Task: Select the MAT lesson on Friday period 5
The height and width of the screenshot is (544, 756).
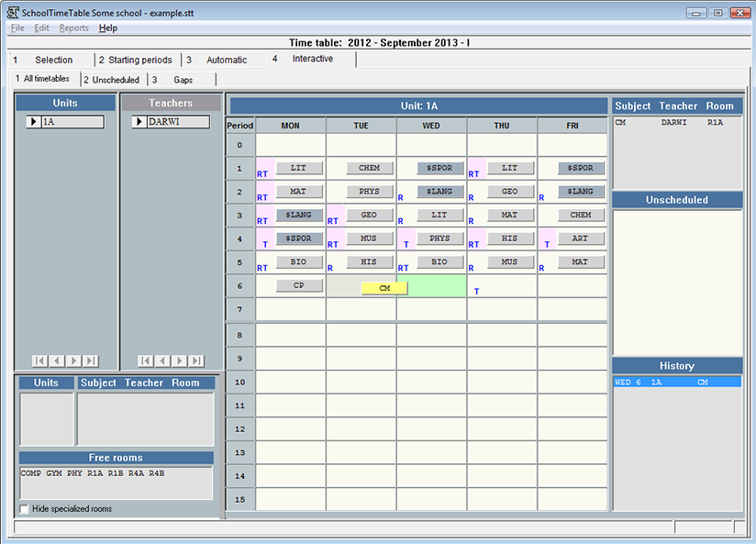Action: (x=581, y=261)
